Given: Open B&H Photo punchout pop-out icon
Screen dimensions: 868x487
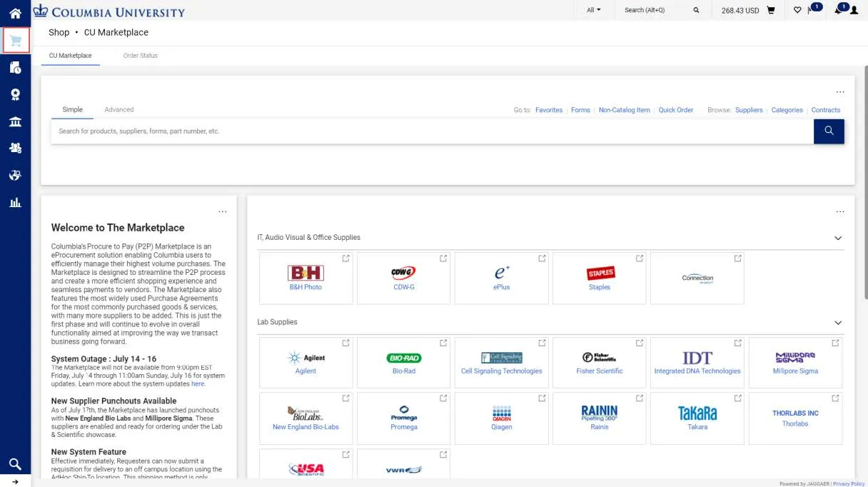Looking at the screenshot, I should 345,258.
